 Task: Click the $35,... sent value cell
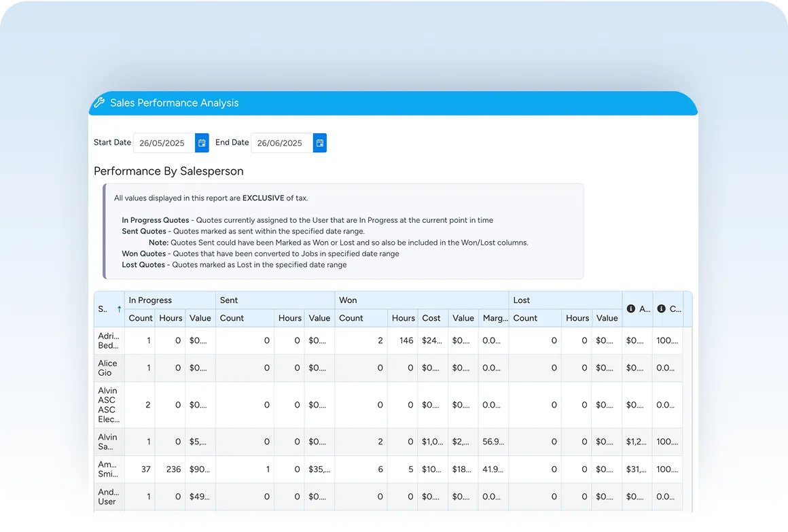[x=320, y=469]
